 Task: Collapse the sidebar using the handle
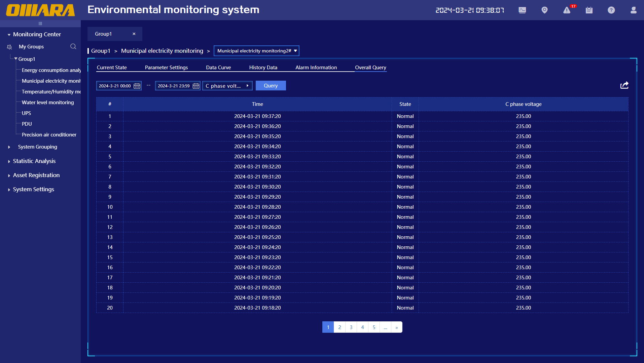pyautogui.click(x=40, y=24)
